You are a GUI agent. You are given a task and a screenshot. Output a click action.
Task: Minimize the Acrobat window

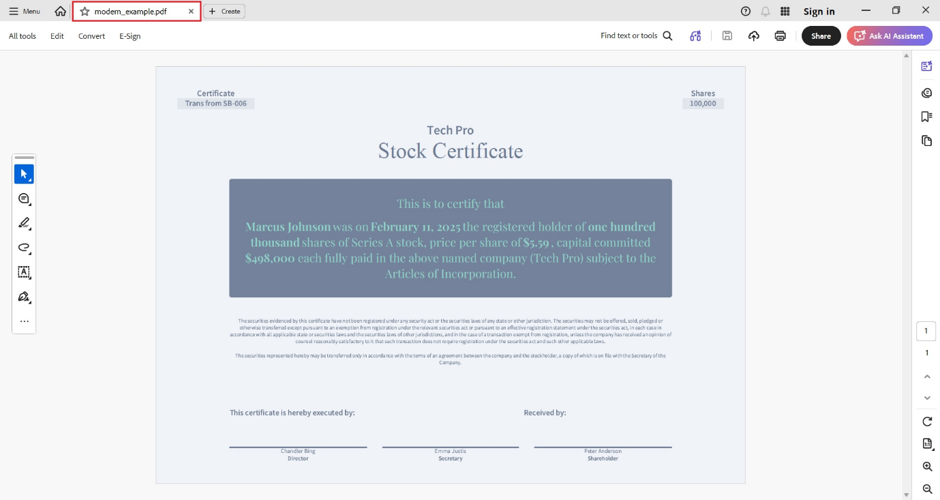[x=866, y=11]
